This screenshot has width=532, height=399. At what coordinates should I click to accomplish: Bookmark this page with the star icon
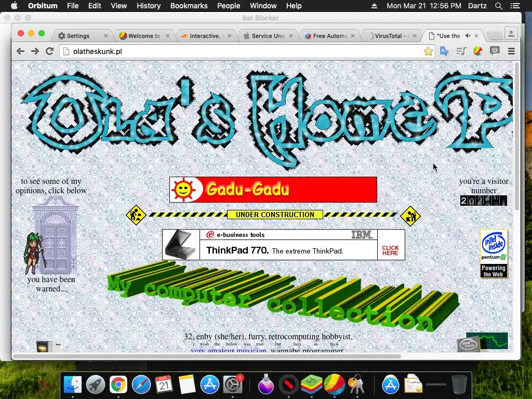428,51
